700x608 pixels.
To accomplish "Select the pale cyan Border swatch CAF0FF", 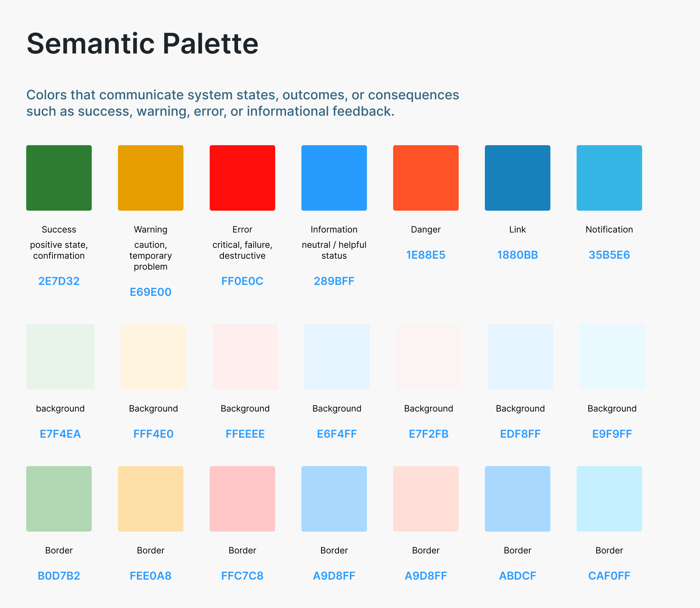I will pyautogui.click(x=609, y=499).
